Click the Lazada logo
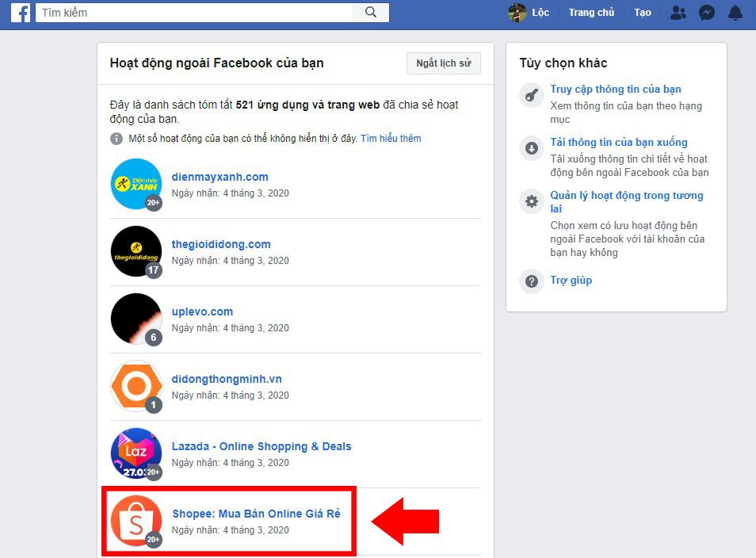The width and height of the screenshot is (756, 558). point(136,453)
